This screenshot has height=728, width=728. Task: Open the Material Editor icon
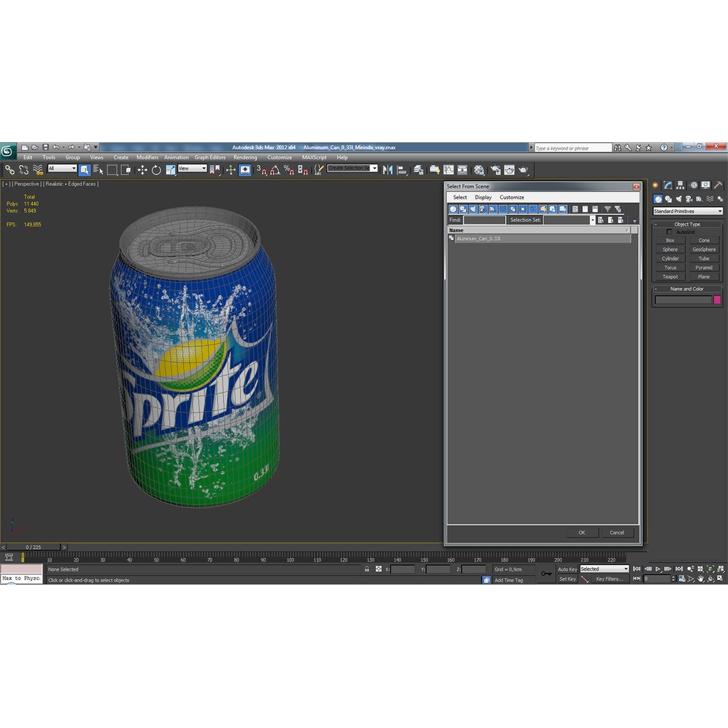(x=479, y=170)
